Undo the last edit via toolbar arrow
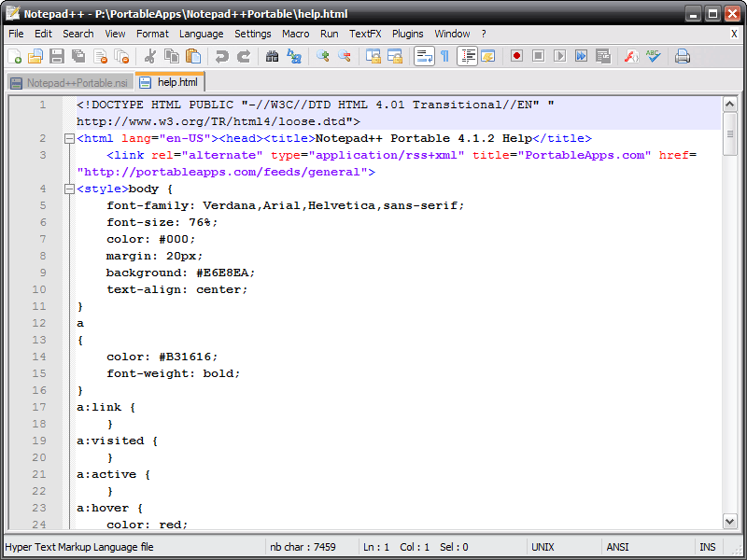This screenshot has height=560, width=747. [x=221, y=56]
